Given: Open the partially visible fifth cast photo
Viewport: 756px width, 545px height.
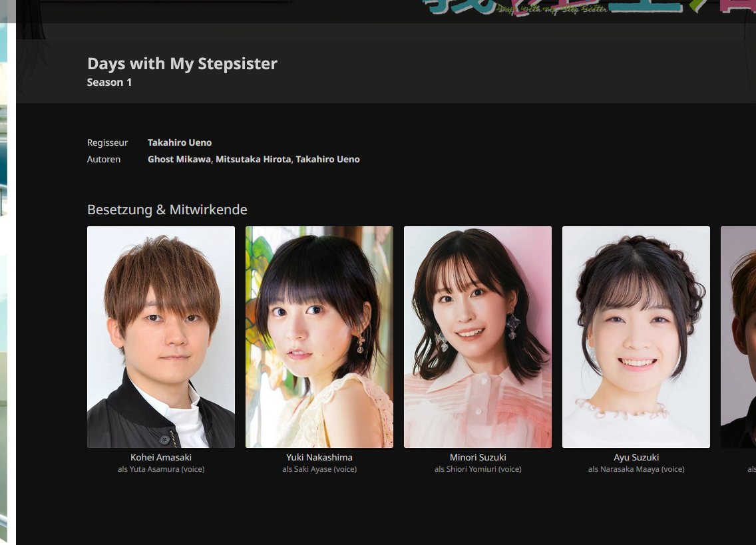Looking at the screenshot, I should pos(739,337).
